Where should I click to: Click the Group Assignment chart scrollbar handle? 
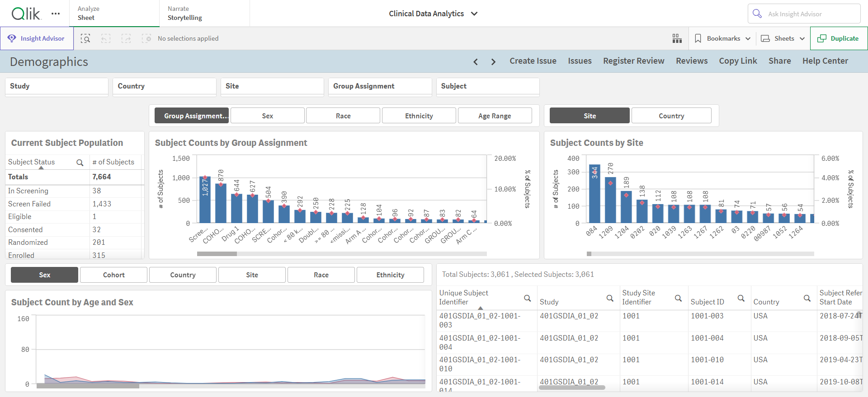(217, 254)
